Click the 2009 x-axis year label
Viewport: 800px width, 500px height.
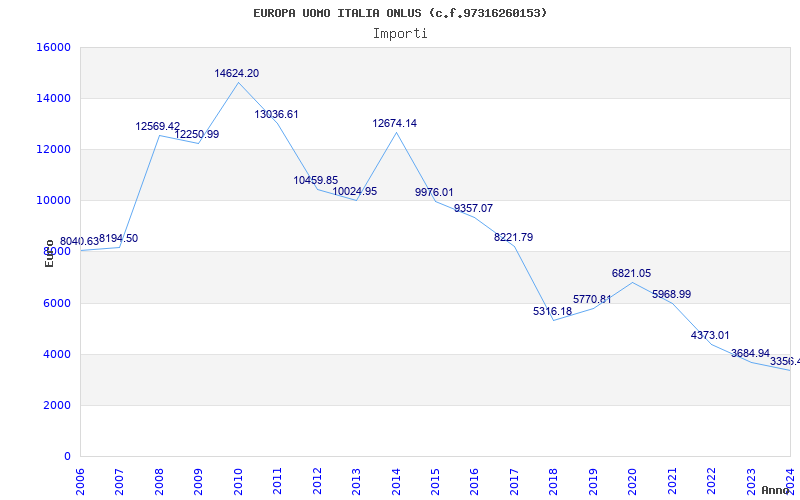(x=198, y=481)
